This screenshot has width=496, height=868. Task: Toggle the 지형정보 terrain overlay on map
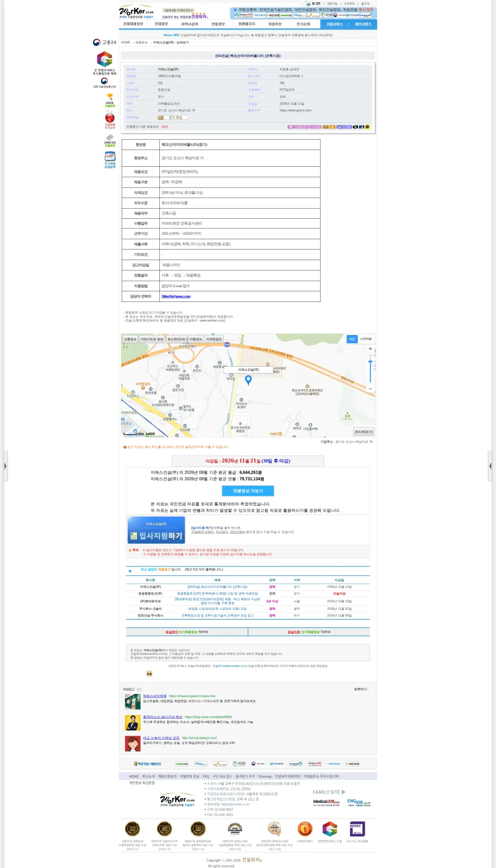[196, 339]
